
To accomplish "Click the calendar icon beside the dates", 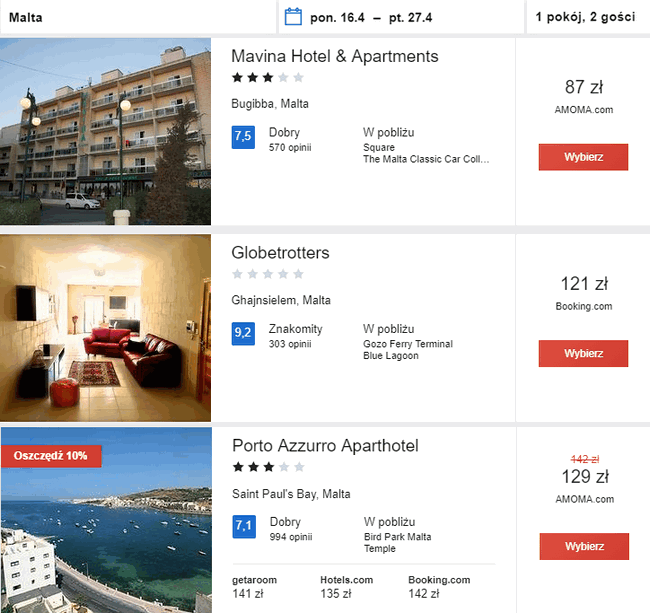I will (x=293, y=17).
